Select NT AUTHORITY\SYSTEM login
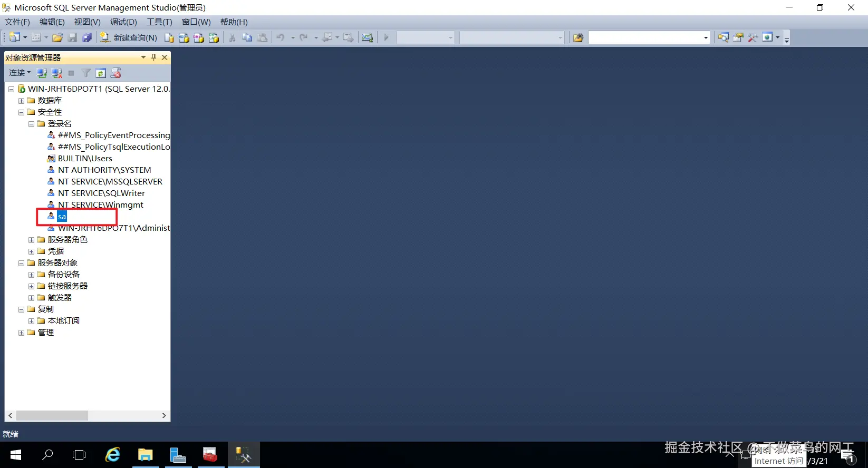This screenshot has width=868, height=468. pyautogui.click(x=104, y=170)
